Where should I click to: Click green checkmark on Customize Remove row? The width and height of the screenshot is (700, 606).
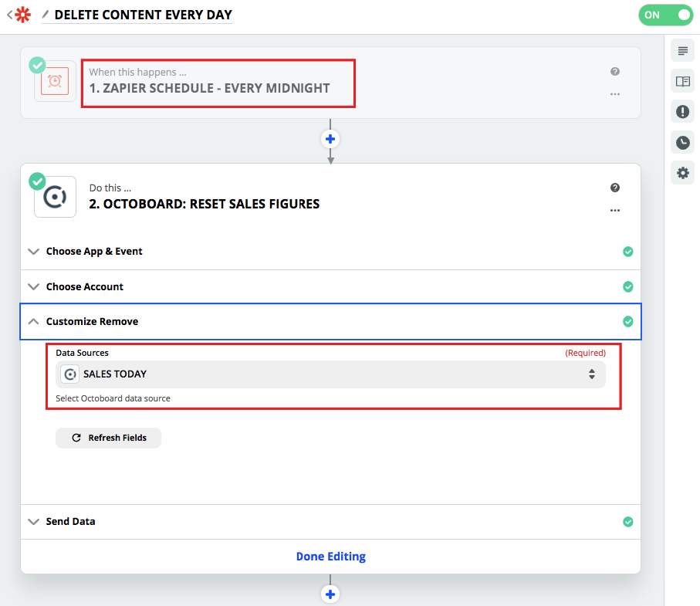(627, 322)
